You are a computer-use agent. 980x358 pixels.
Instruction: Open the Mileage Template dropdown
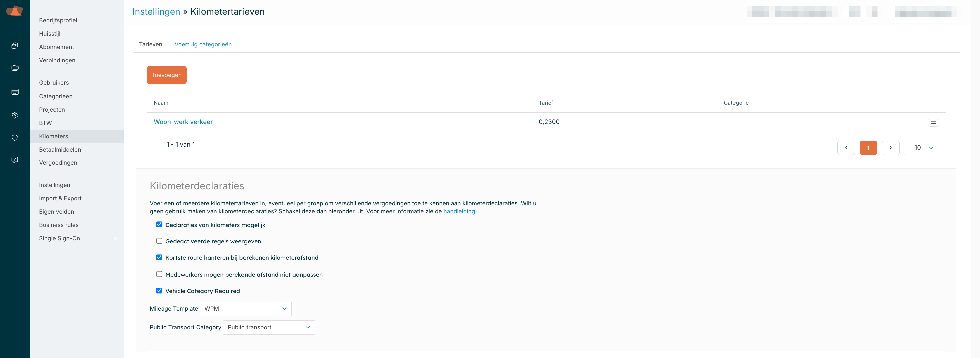pos(246,309)
